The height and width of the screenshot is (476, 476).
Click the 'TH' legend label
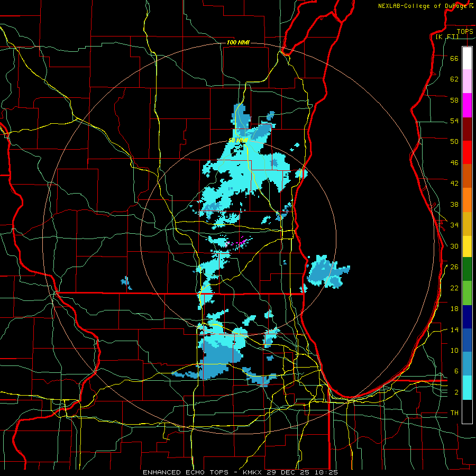pos(454,413)
